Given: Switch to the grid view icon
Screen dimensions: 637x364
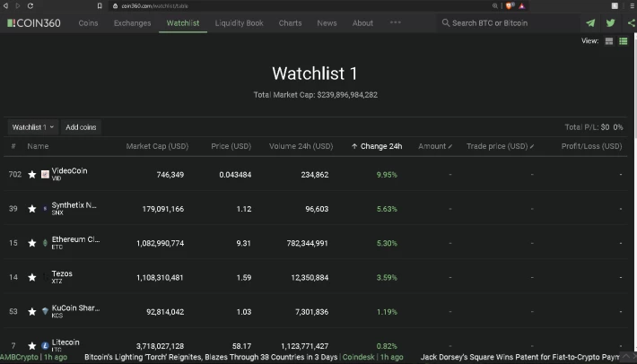Looking at the screenshot, I should click(608, 41).
